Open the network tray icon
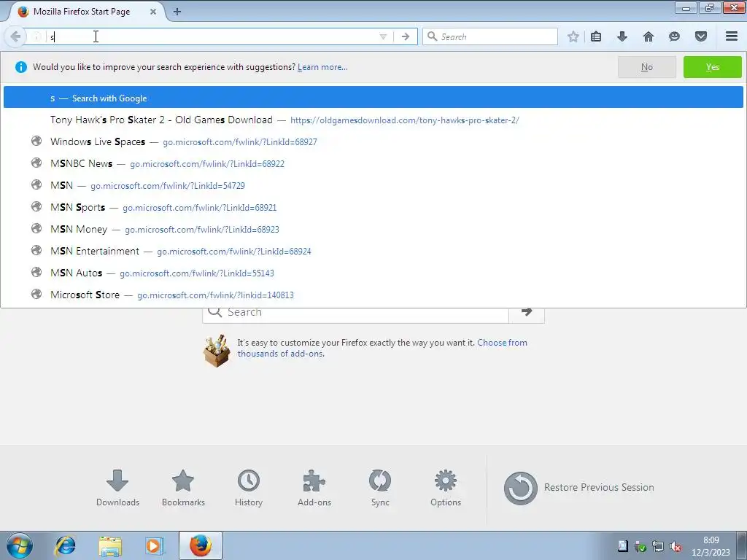 point(658,546)
